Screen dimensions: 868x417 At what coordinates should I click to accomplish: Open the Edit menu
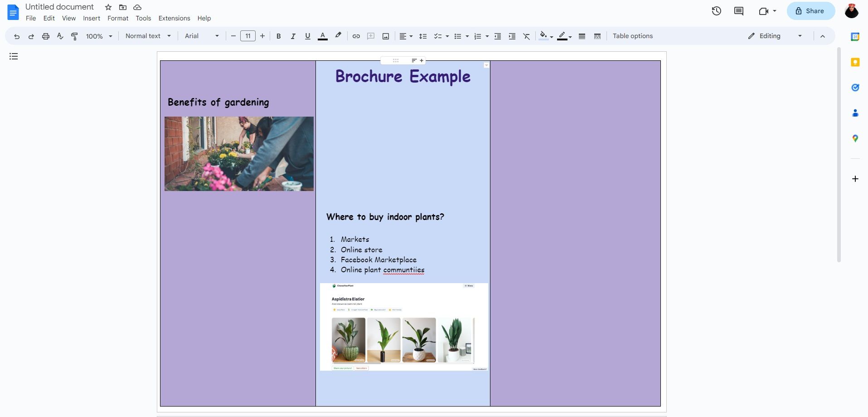click(49, 18)
